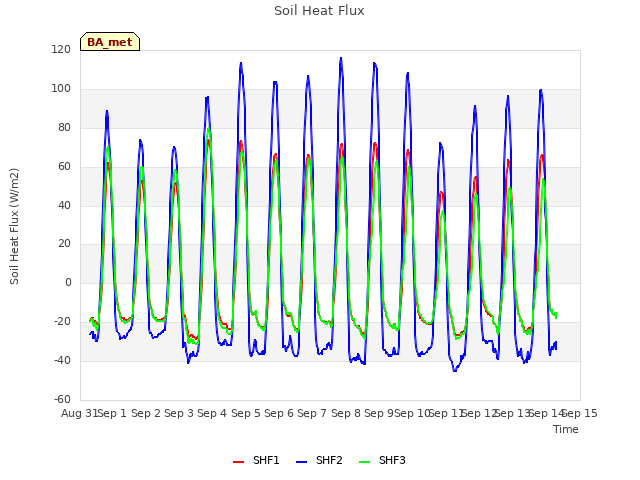Viewport: 640px width, 480px height.
Task: Click the Sep 6 date tick label
Action: [279, 413]
